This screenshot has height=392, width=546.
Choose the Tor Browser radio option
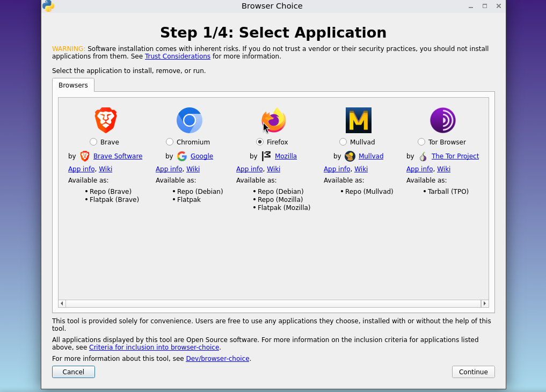point(421,142)
